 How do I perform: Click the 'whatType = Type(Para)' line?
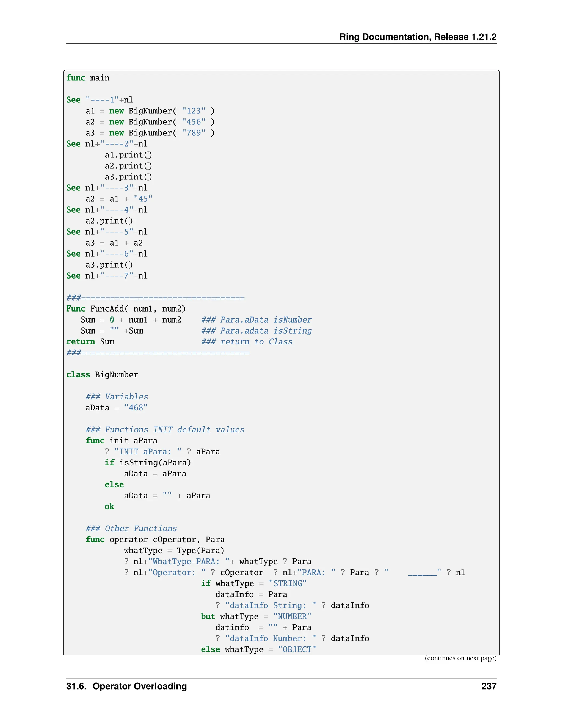pyautogui.click(x=174, y=551)
